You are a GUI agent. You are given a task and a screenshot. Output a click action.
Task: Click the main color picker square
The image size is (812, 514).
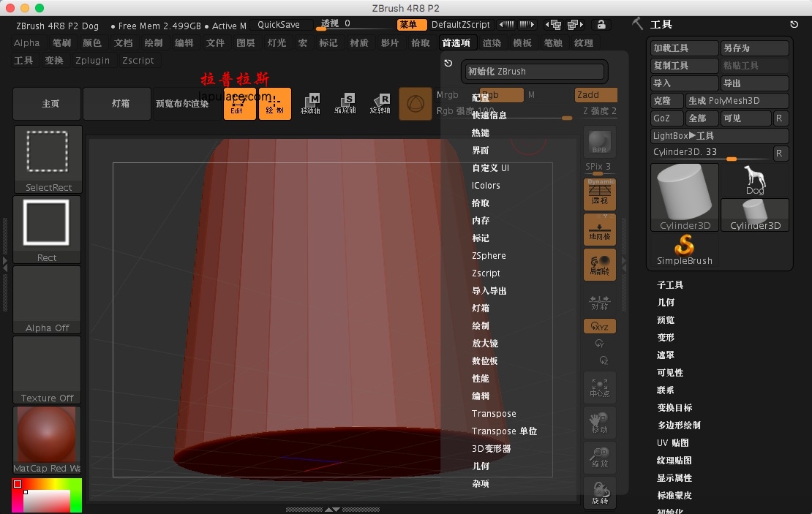[47, 496]
